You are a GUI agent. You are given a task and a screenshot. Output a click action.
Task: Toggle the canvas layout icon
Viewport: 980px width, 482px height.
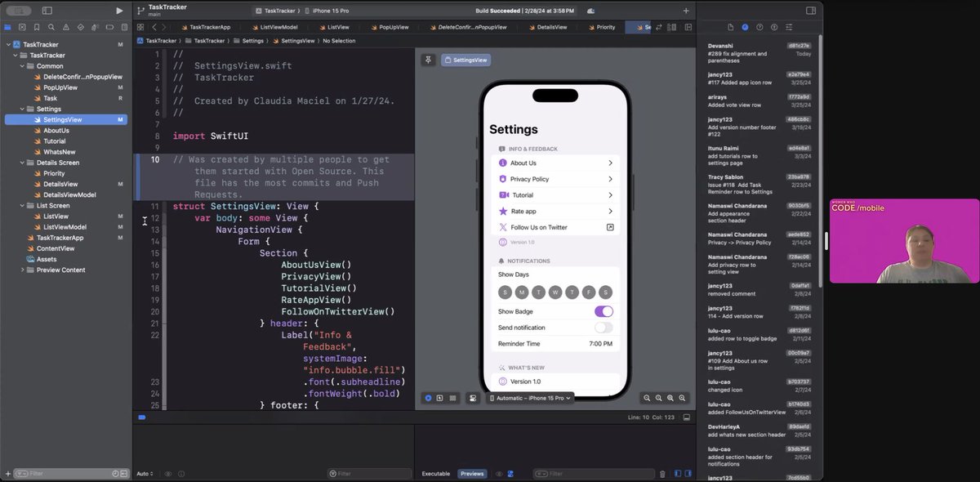pyautogui.click(x=688, y=27)
